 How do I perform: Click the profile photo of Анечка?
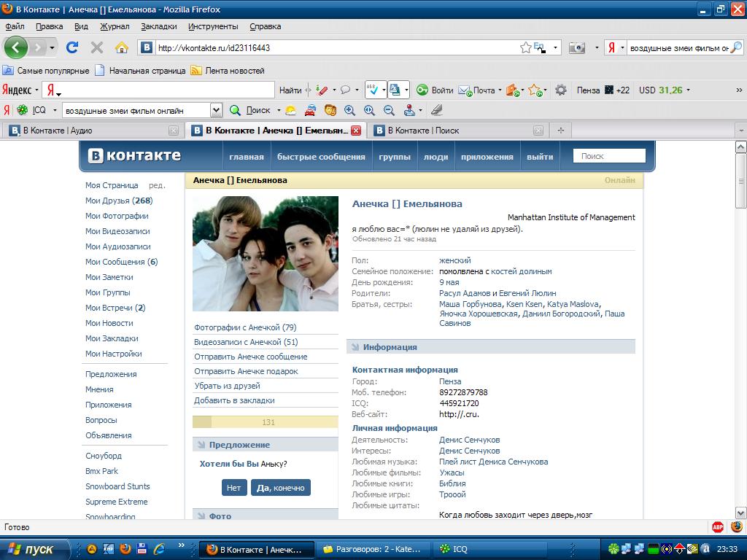point(266,253)
